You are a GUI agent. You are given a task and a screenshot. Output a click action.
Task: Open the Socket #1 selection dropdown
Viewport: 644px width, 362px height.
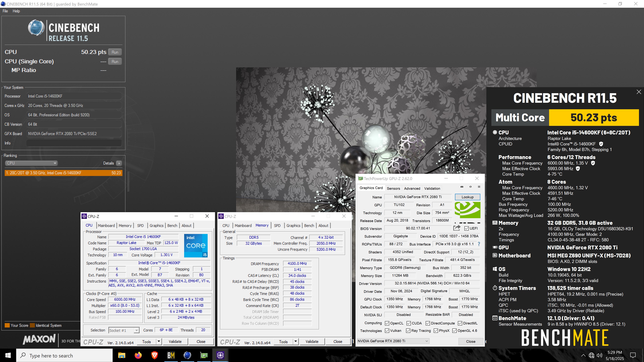(x=124, y=330)
